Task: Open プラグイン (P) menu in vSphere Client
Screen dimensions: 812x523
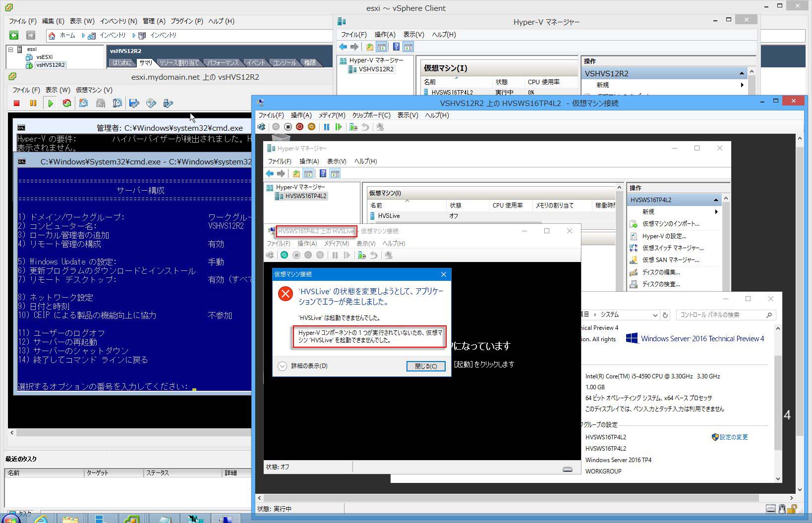Action: coord(187,21)
